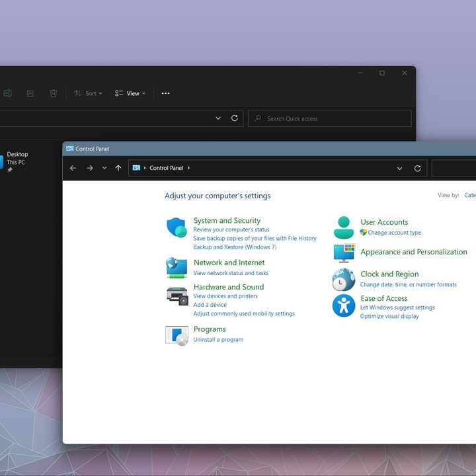The height and width of the screenshot is (476, 476).
Task: Expand Control Panel address bar history dropdown
Action: click(399, 168)
